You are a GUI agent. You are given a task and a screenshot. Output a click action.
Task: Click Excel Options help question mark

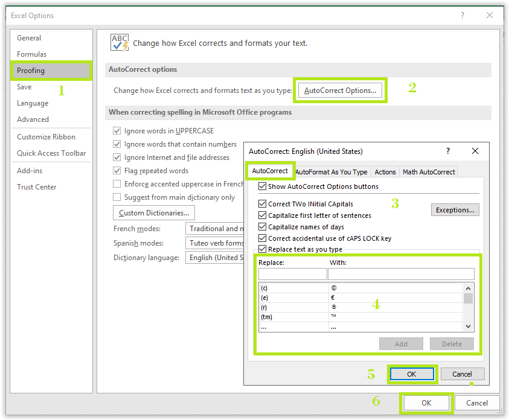pos(463,15)
